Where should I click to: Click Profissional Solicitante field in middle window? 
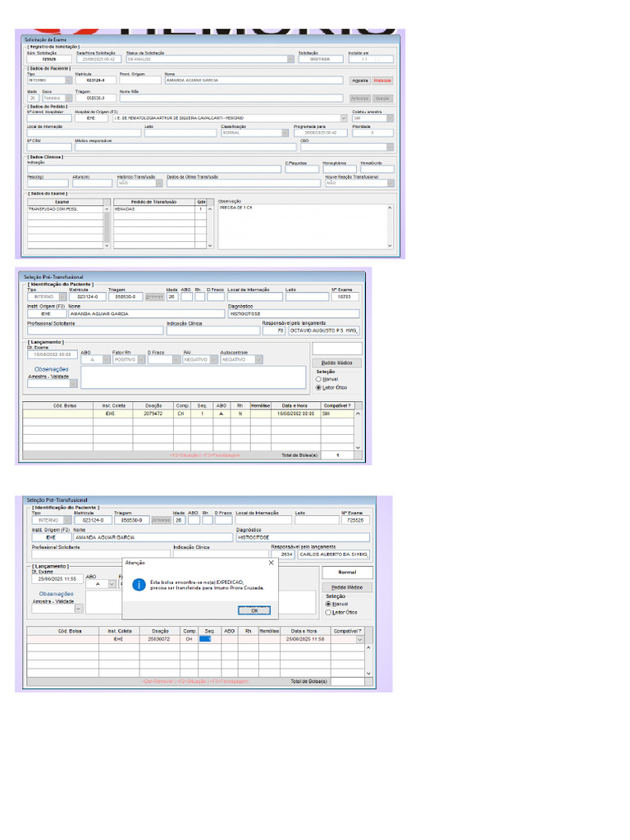pyautogui.click(x=95, y=331)
